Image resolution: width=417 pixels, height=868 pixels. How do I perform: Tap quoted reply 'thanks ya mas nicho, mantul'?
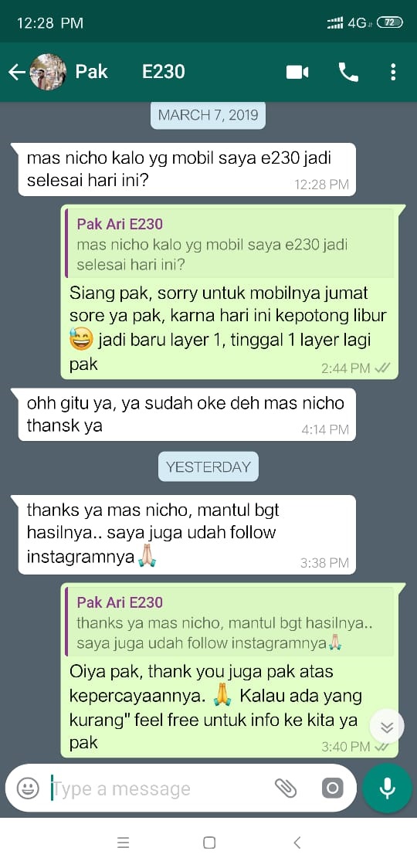[x=230, y=622]
